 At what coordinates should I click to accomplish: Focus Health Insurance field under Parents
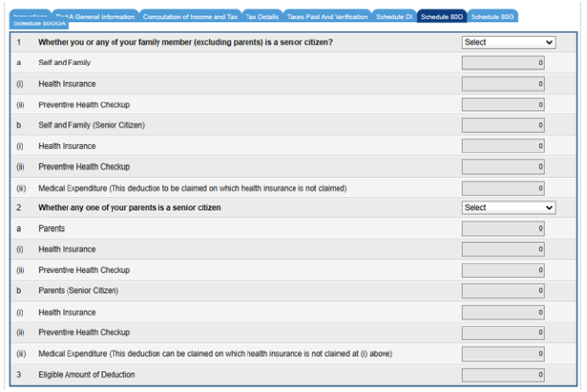(x=503, y=249)
